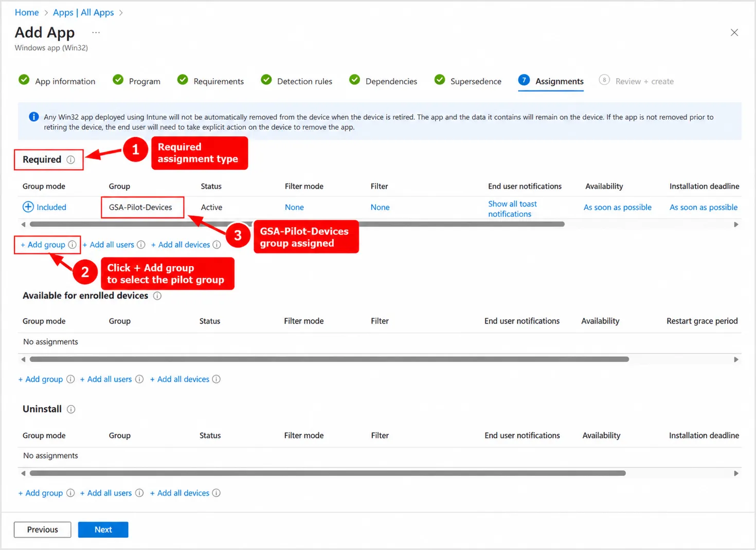
Task: Click info icon beside Required Add all users
Action: pos(141,245)
